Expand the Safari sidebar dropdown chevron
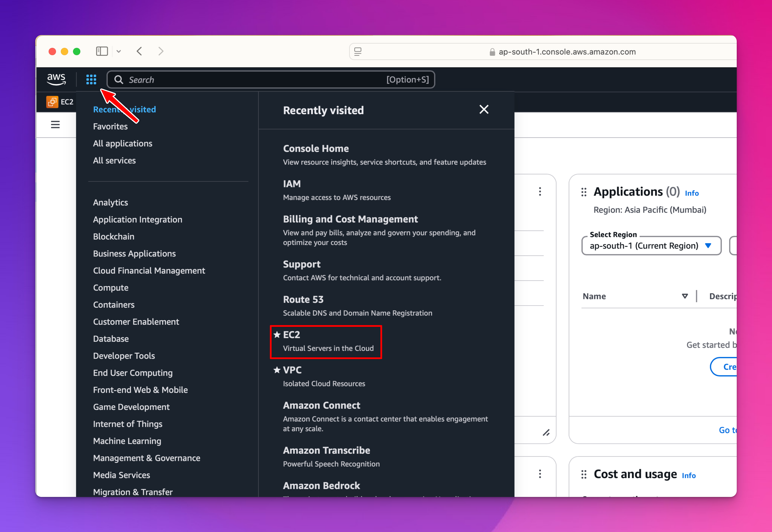This screenshot has width=772, height=532. tap(118, 51)
